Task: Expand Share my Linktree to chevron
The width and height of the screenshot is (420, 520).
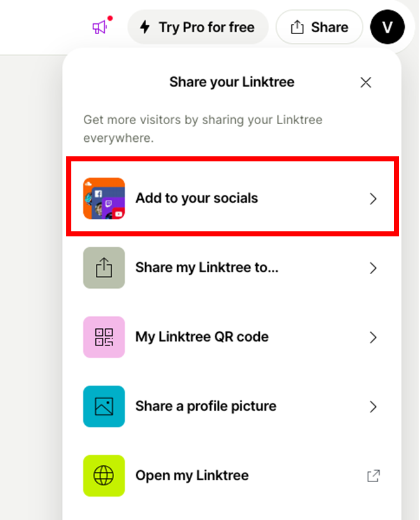Action: [x=373, y=268]
